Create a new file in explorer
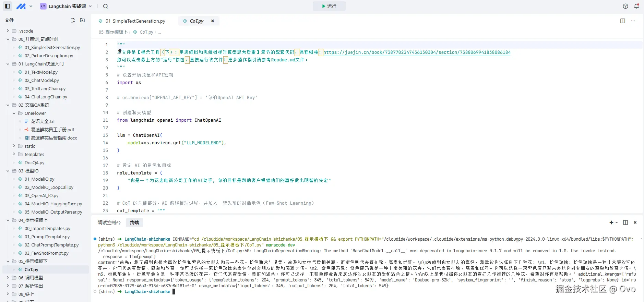The width and height of the screenshot is (644, 302). point(73,20)
